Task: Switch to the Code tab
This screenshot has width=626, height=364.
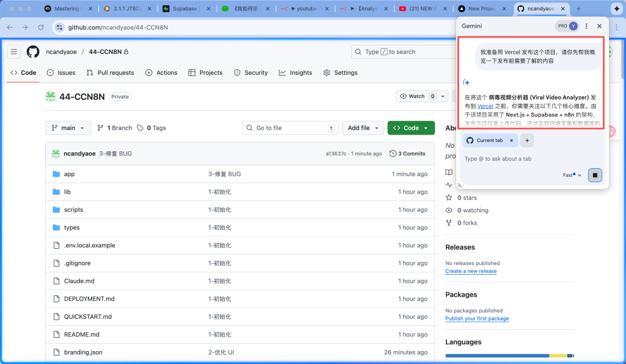Action: point(23,72)
